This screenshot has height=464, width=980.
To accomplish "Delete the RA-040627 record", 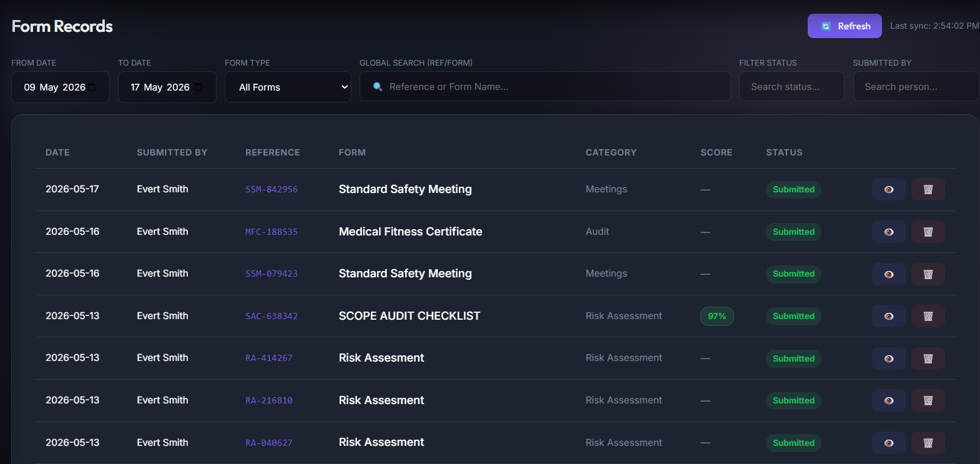I will (928, 443).
